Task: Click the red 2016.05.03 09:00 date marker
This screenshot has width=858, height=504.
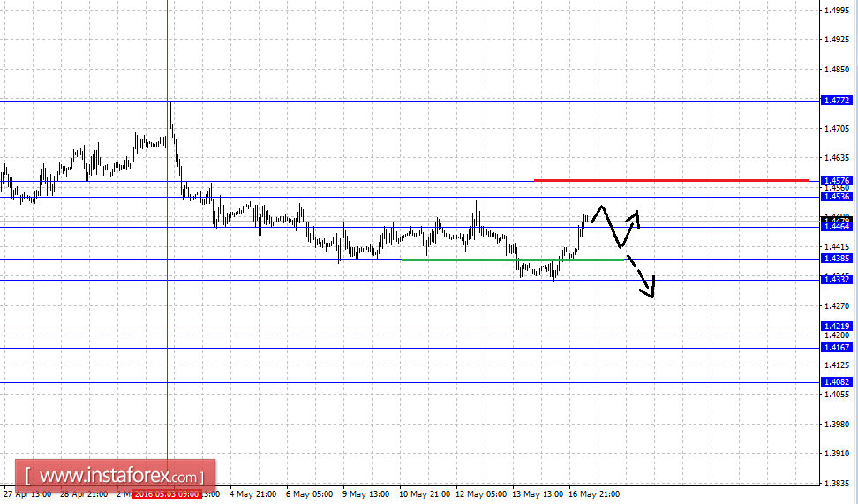Action: coord(167,494)
